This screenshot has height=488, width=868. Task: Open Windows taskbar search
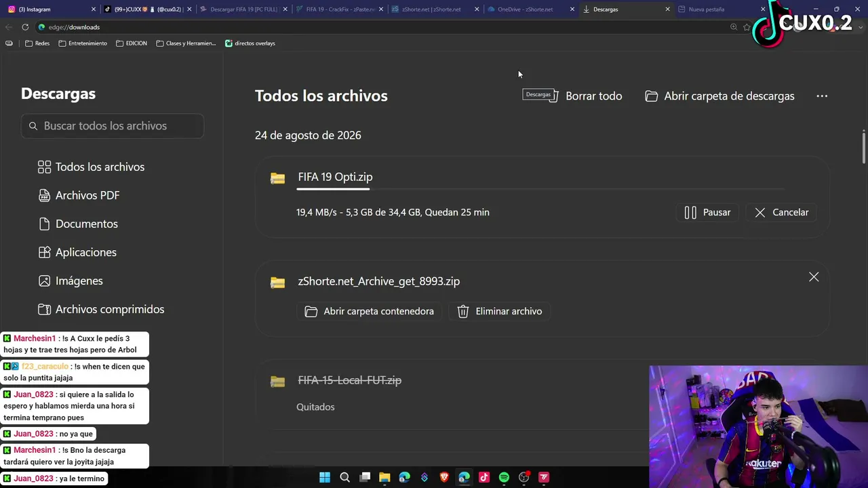pyautogui.click(x=344, y=477)
